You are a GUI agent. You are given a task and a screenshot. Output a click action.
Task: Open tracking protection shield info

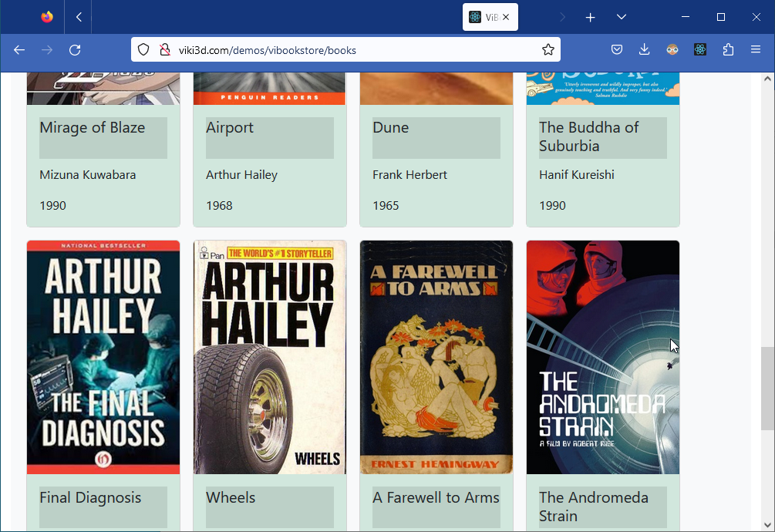pyautogui.click(x=143, y=50)
